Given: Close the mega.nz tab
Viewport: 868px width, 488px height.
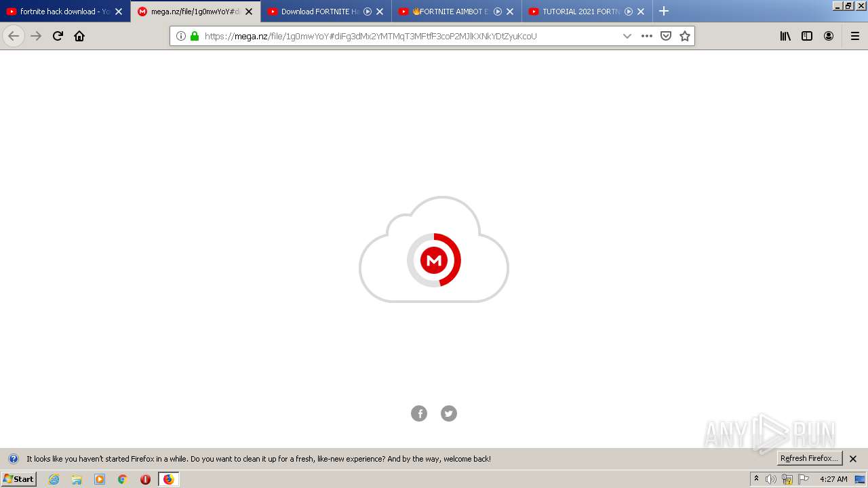Looking at the screenshot, I should point(249,12).
